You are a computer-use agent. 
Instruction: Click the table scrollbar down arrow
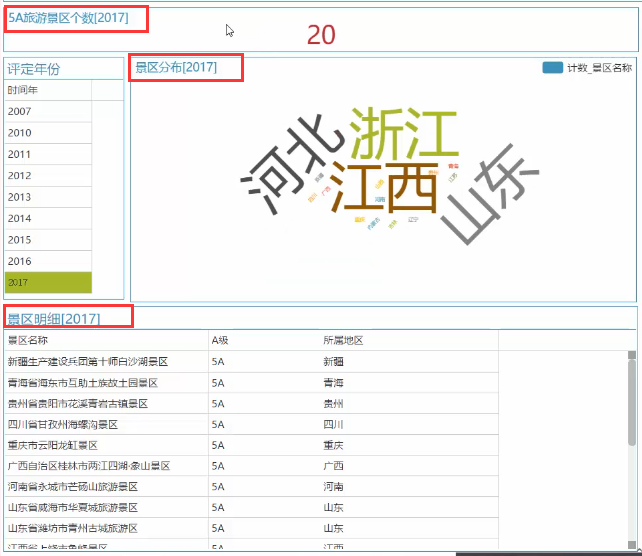[632, 545]
